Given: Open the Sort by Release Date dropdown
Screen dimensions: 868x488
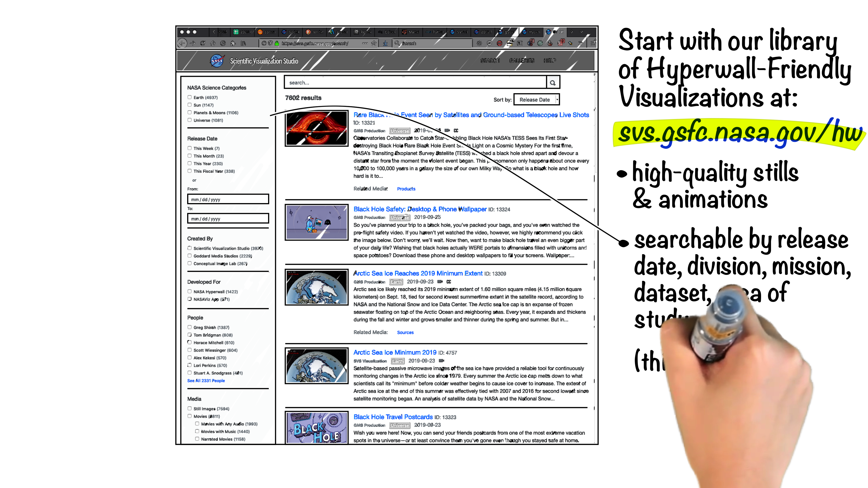Looking at the screenshot, I should coord(536,100).
